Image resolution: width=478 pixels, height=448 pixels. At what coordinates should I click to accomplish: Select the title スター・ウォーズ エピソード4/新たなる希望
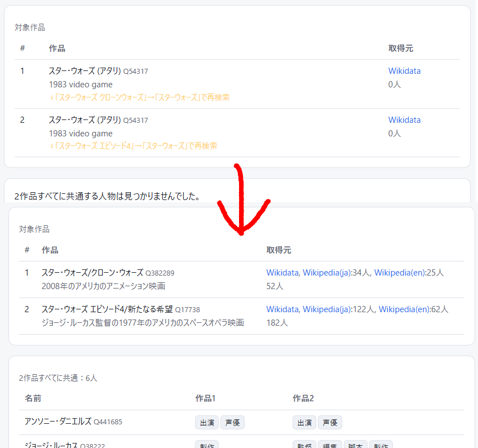click(x=107, y=309)
